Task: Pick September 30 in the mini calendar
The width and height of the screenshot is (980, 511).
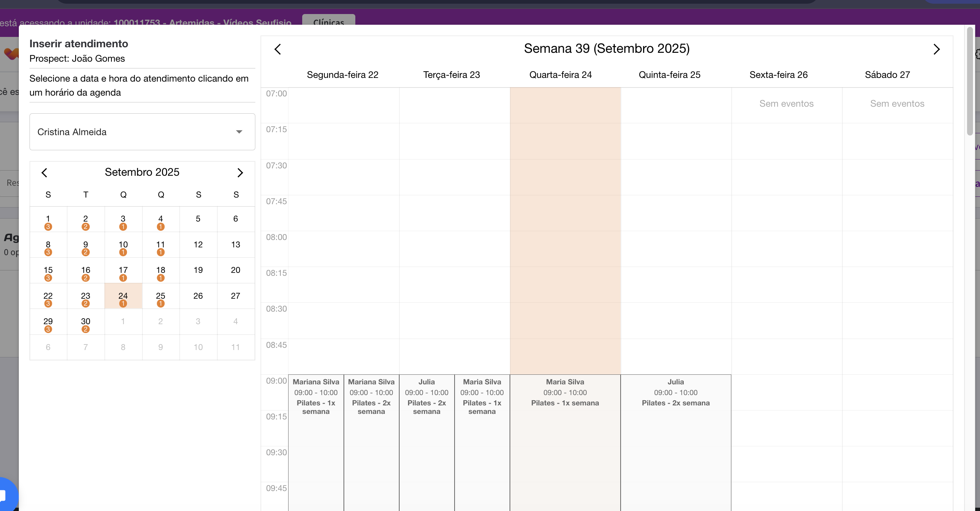Action: [86, 321]
